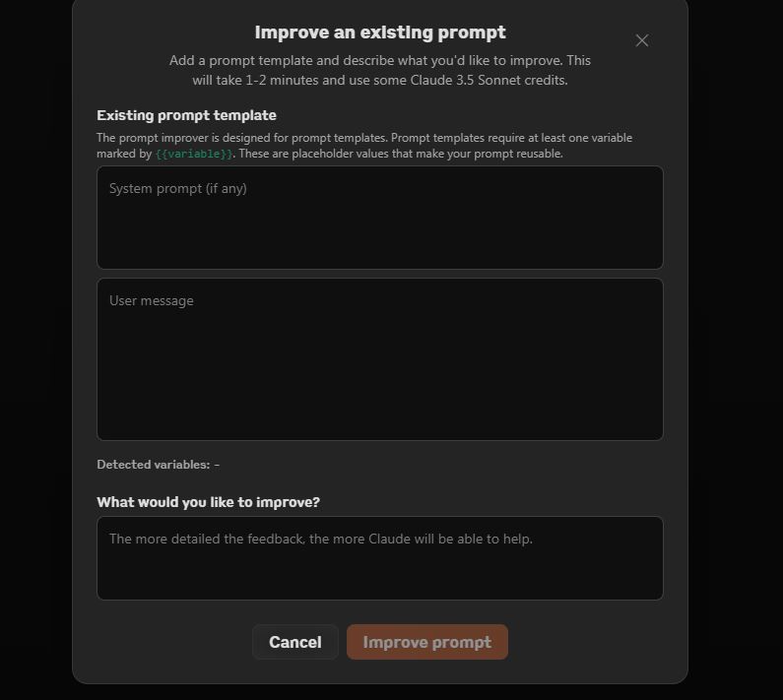Click the "System prompt (if any)" placeholder text

coord(178,188)
